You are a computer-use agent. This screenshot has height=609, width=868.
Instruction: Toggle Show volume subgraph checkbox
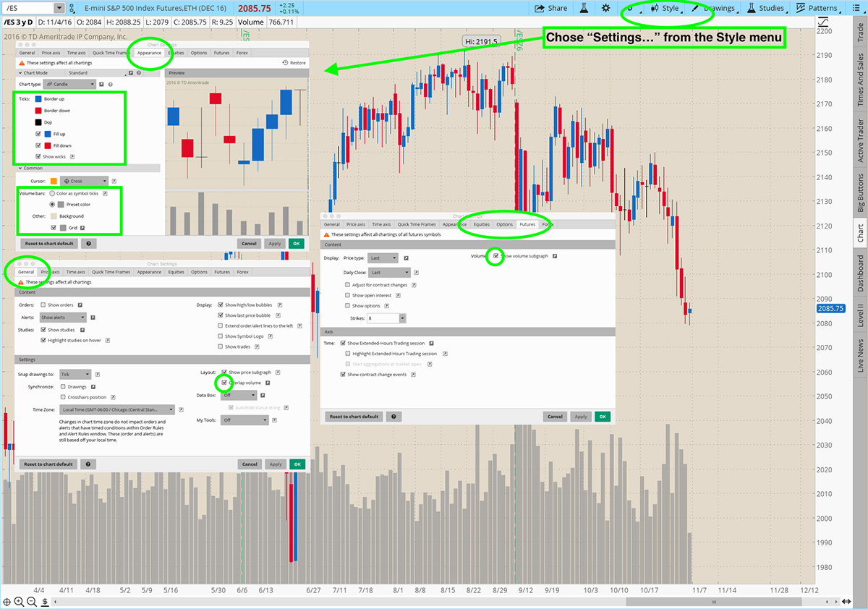495,256
